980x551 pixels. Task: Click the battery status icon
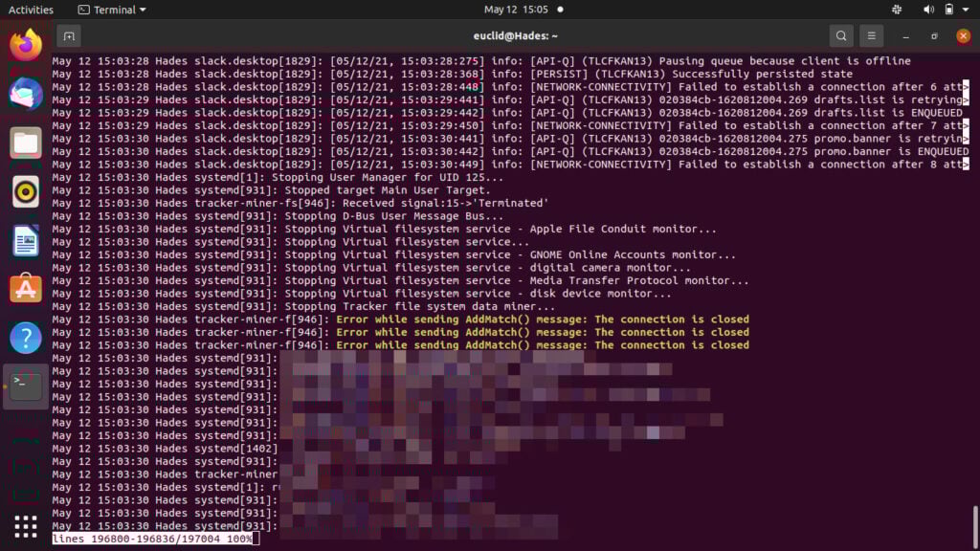click(948, 10)
